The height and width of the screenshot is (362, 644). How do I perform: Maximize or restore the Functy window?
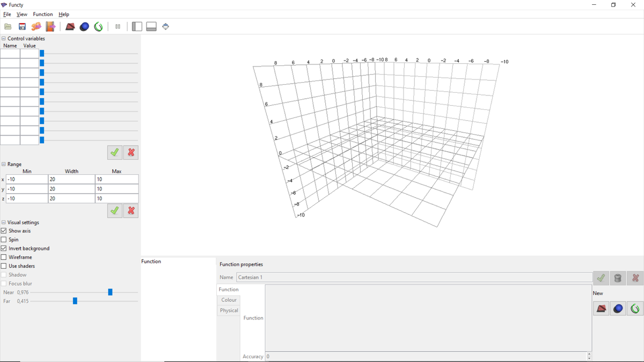coord(613,5)
